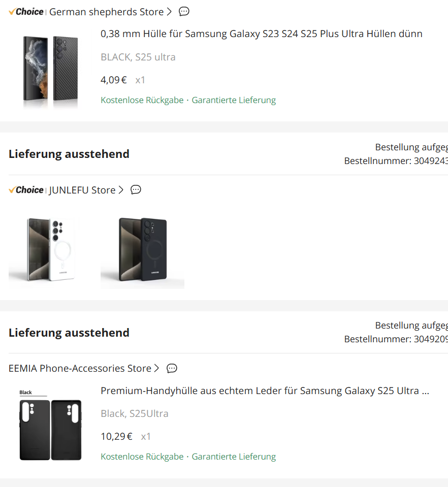Open chat with JUNLEFU Store
The height and width of the screenshot is (487, 448).
[136, 190]
